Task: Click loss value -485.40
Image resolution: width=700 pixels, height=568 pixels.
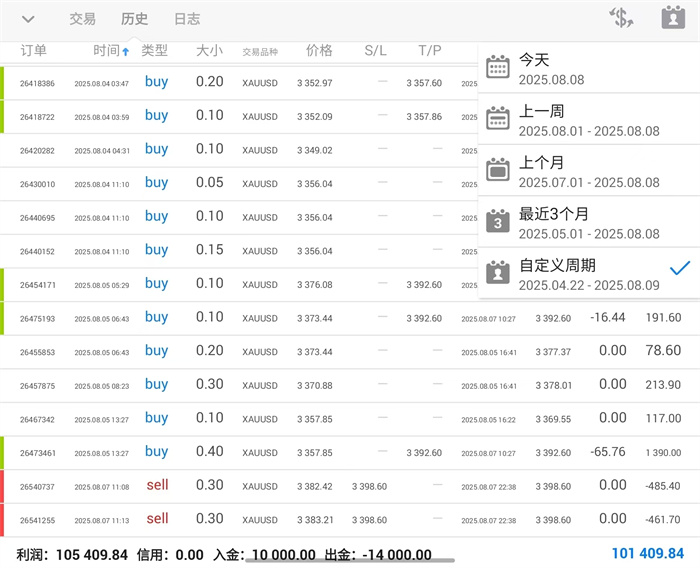Action: pyautogui.click(x=663, y=486)
